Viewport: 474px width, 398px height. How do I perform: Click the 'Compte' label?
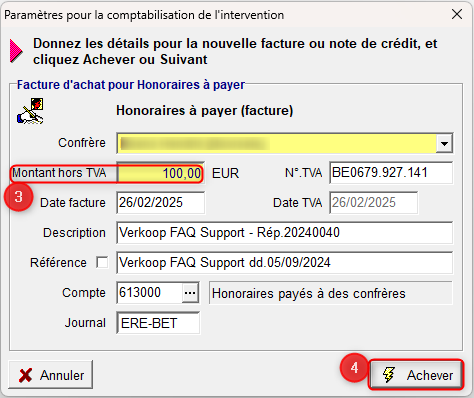point(84,293)
